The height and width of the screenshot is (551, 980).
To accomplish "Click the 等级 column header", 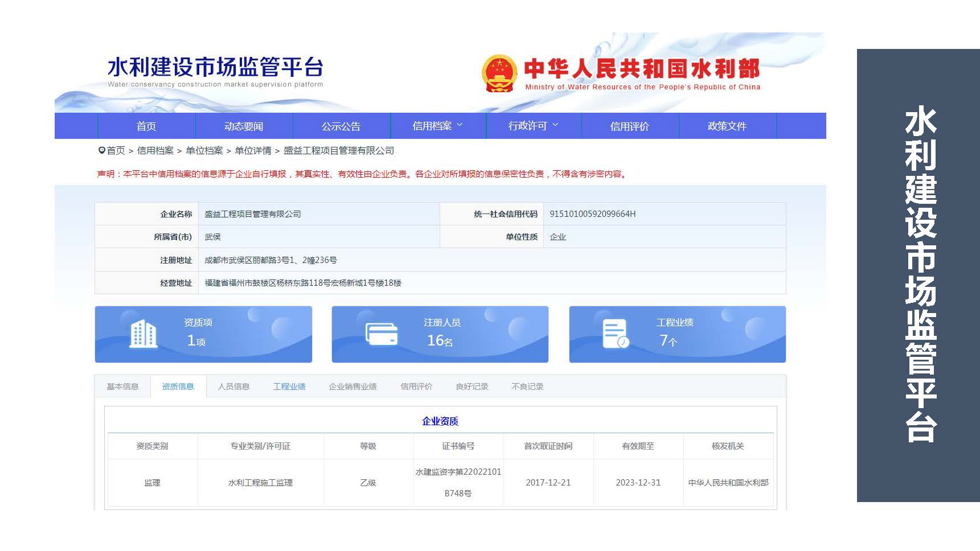I will point(368,446).
